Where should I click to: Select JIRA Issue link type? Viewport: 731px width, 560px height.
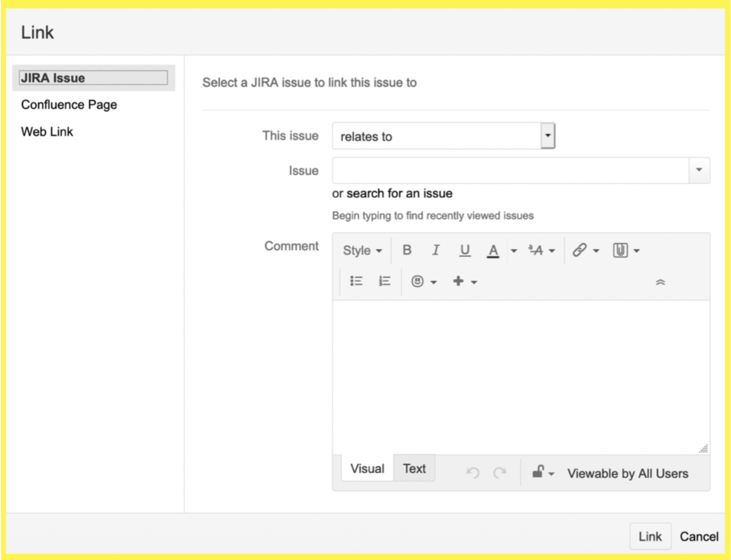point(93,78)
